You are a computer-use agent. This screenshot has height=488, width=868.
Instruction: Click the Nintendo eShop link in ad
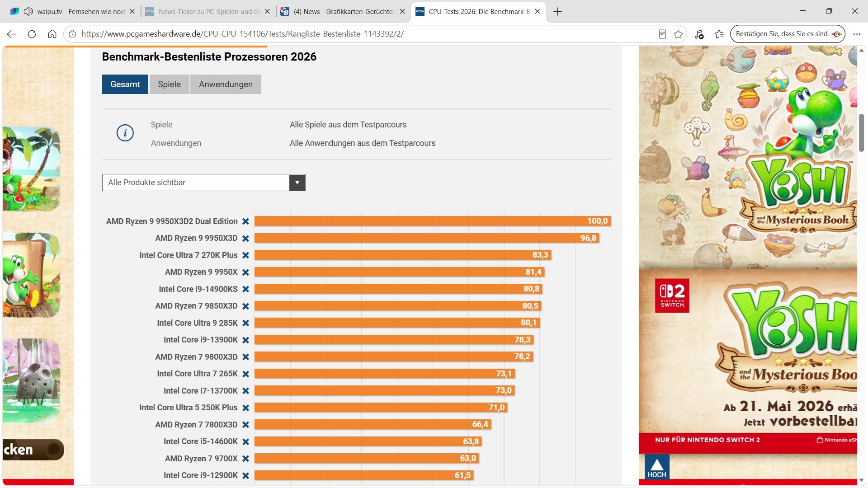pos(836,440)
